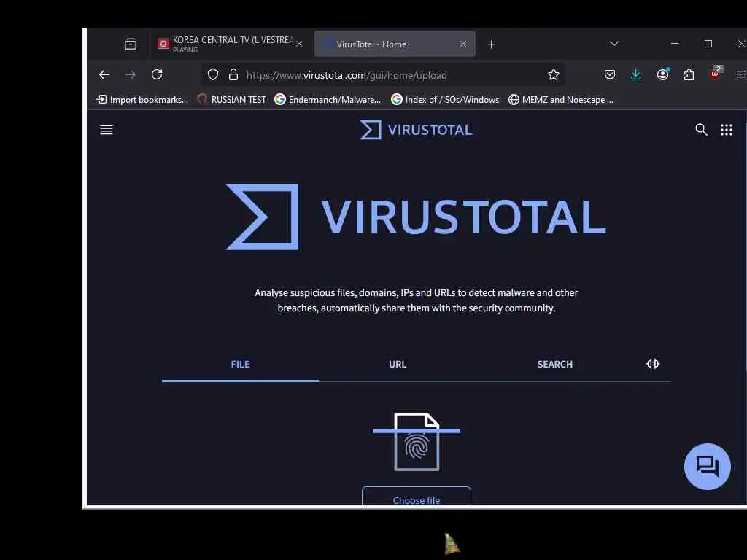Viewport: 747px width, 560px height.
Task: Click the fingerprint file upload icon
Action: coord(417,441)
